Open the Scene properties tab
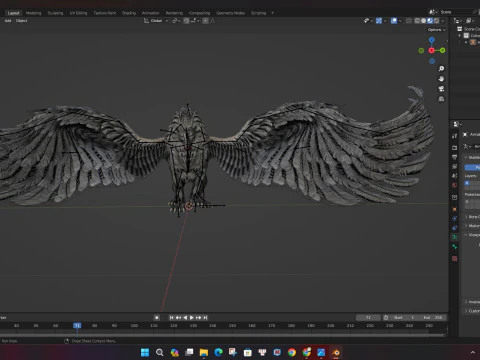This screenshot has height=360, width=480. [455, 176]
